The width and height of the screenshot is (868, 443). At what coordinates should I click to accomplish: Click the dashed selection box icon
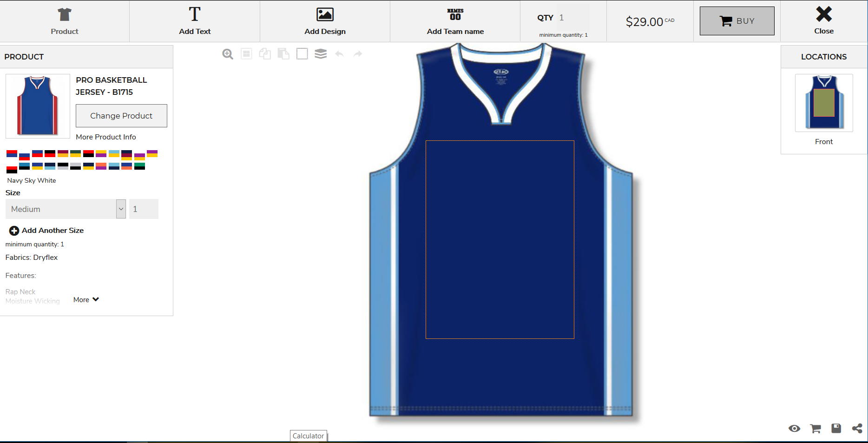coord(302,54)
